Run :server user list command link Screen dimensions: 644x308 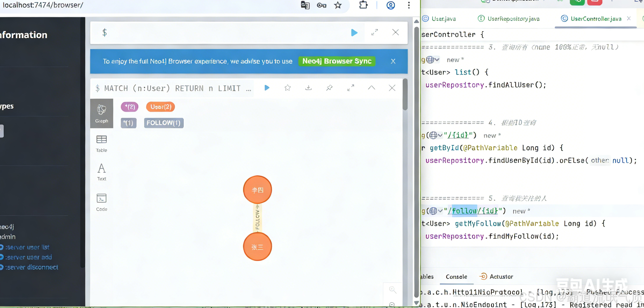[27, 247]
